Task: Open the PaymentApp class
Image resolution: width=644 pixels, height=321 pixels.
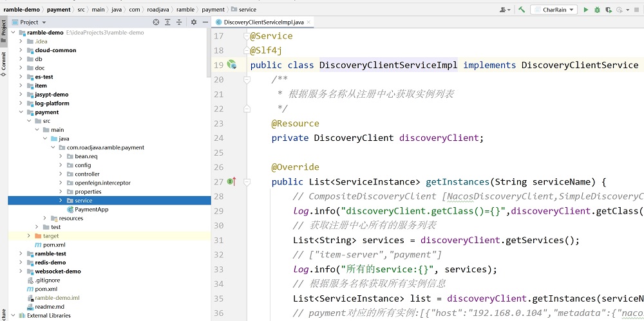Action: (91, 209)
